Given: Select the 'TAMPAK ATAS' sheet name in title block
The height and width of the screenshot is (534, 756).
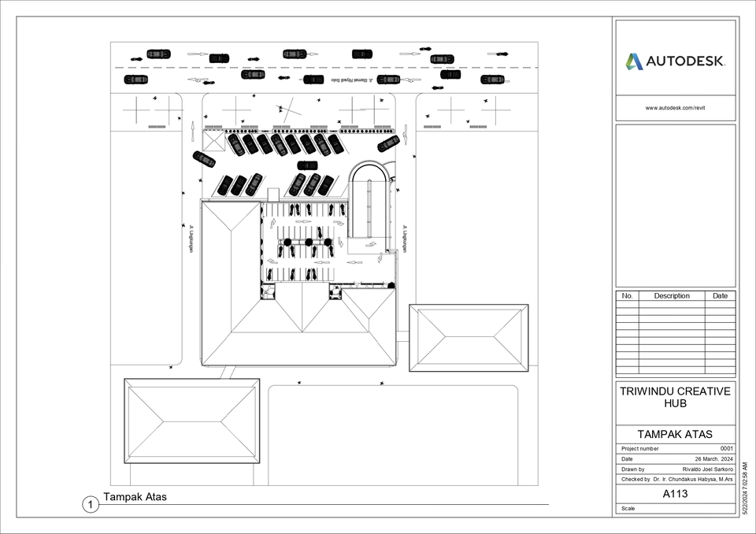Looking at the screenshot, I should (x=675, y=434).
